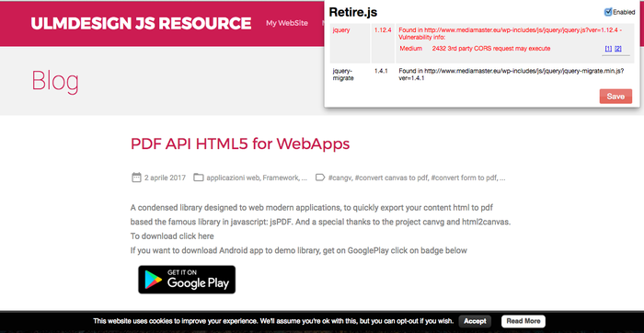Screen dimensions: 644x333
Task: Open the PDF API HTML5 for WebApps post
Action: [240, 144]
